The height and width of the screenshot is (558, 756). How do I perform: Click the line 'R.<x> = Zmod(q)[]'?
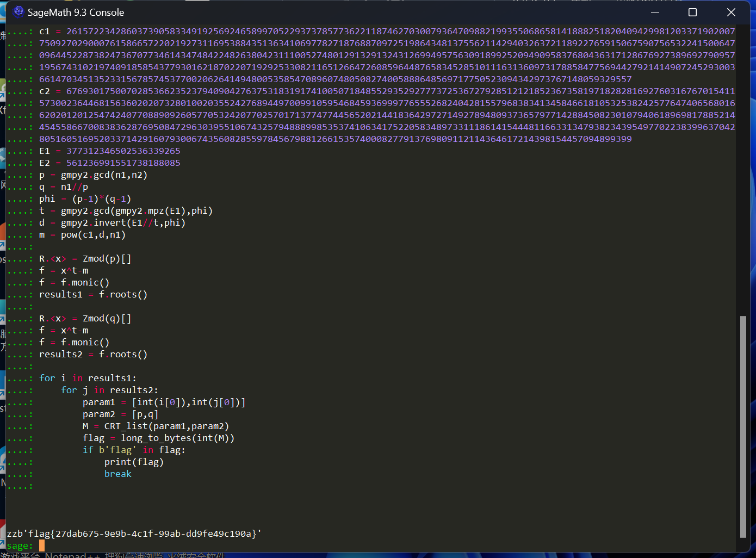[x=85, y=318]
